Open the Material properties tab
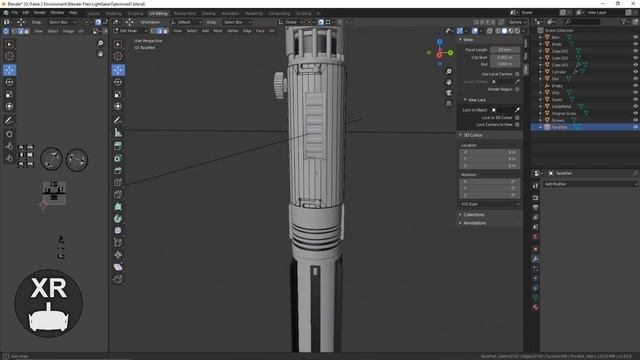The height and width of the screenshot is (360, 640). [536, 307]
